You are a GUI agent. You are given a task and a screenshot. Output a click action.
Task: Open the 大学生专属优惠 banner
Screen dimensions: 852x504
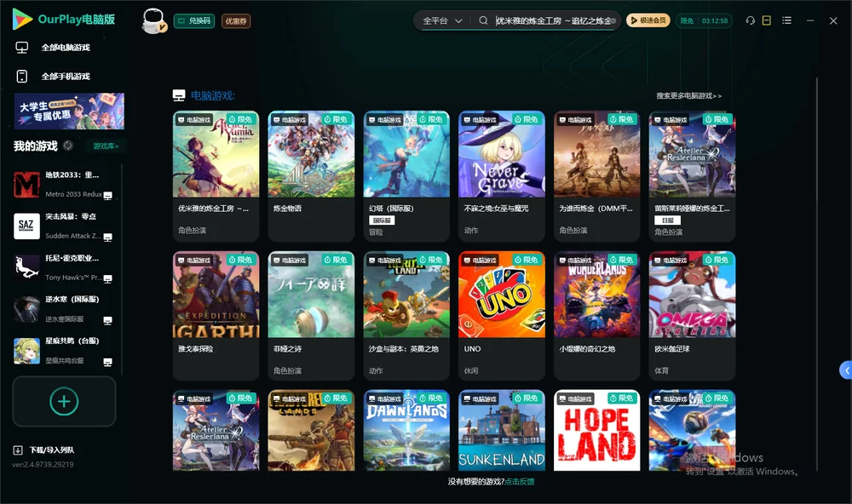(x=69, y=111)
